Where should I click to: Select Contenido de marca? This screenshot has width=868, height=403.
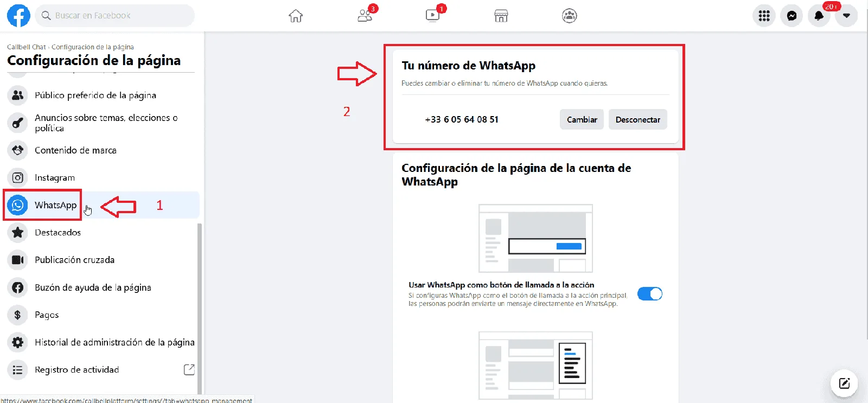102,150
